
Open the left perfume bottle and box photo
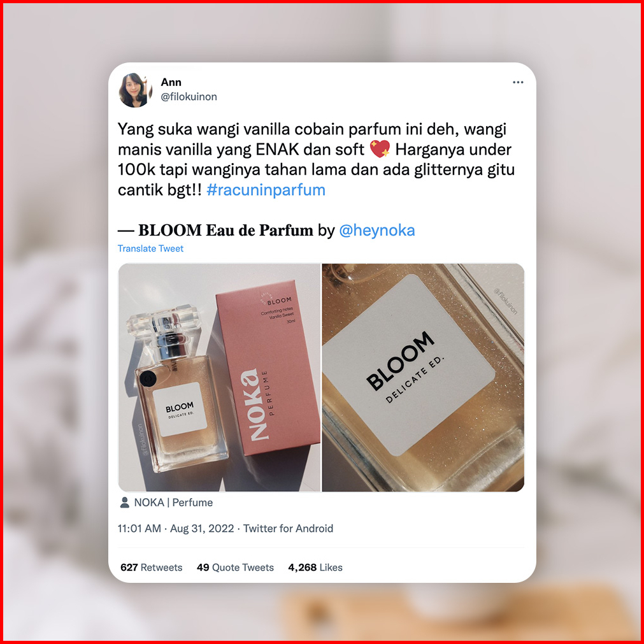pyautogui.click(x=219, y=378)
